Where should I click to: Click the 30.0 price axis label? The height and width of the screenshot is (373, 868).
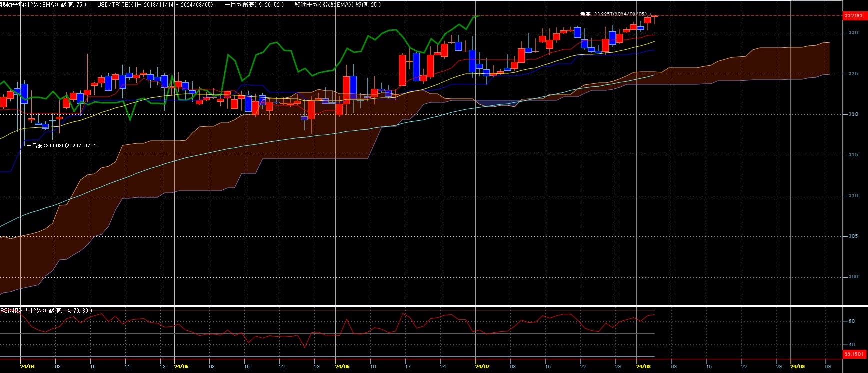pyautogui.click(x=853, y=277)
